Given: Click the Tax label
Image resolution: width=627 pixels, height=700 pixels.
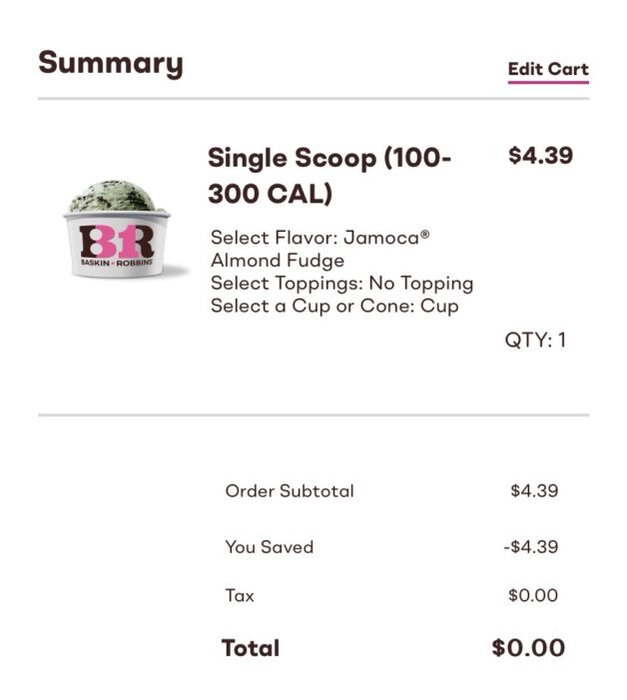Looking at the screenshot, I should [240, 596].
